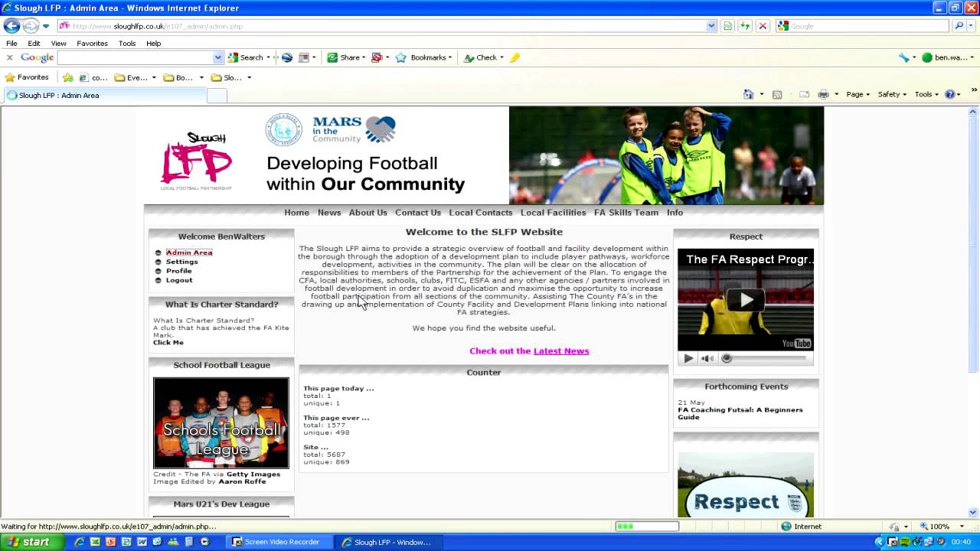Click the Logout link in sidebar

point(179,280)
